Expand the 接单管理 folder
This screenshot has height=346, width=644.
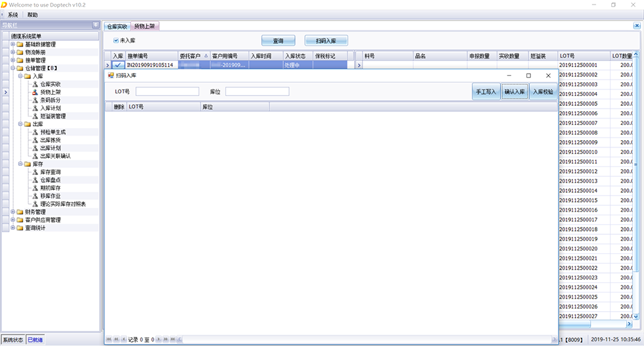coord(12,60)
